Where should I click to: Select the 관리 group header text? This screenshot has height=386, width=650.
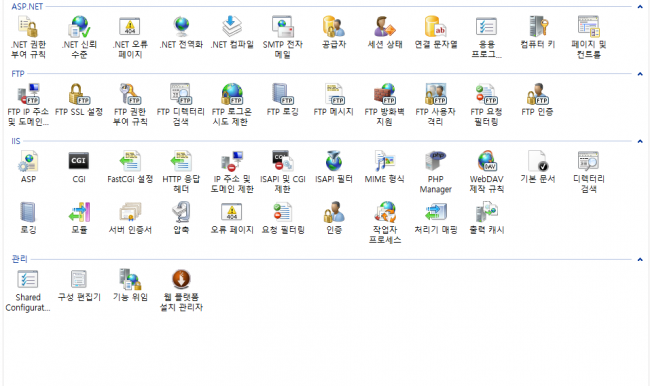[19, 259]
